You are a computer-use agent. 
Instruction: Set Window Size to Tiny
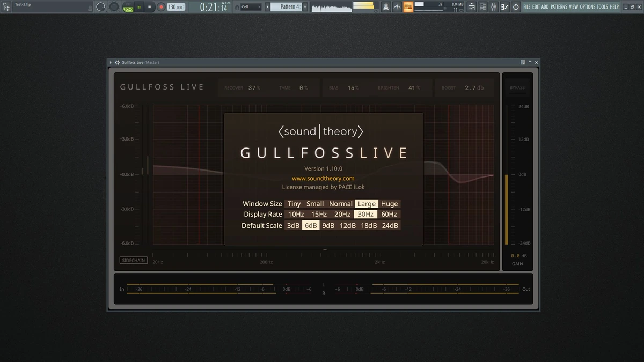coord(294,204)
